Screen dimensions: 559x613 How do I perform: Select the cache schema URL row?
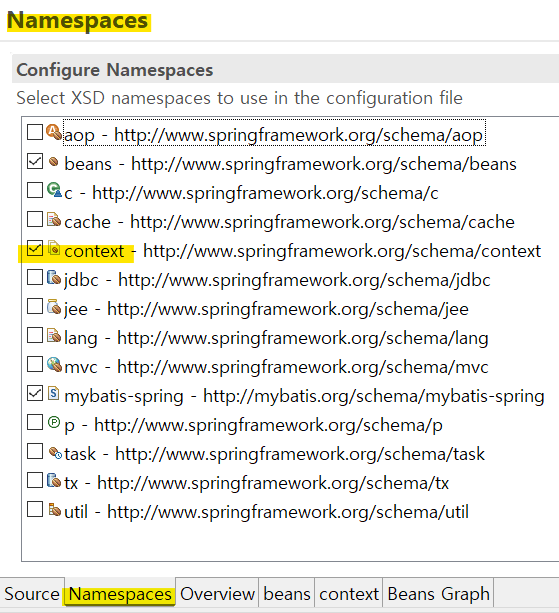(289, 222)
